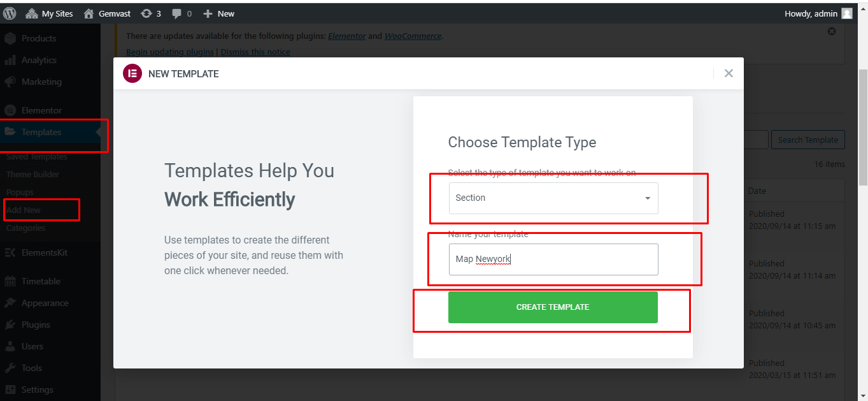This screenshot has width=868, height=401.
Task: Select Add New under Templates
Action: click(24, 210)
